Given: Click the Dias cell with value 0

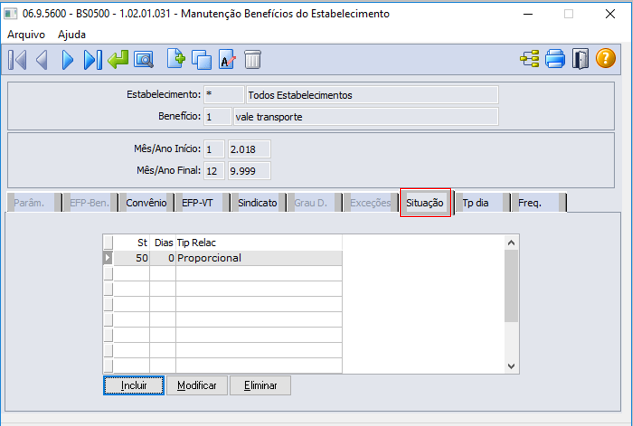Looking at the screenshot, I should point(163,258).
